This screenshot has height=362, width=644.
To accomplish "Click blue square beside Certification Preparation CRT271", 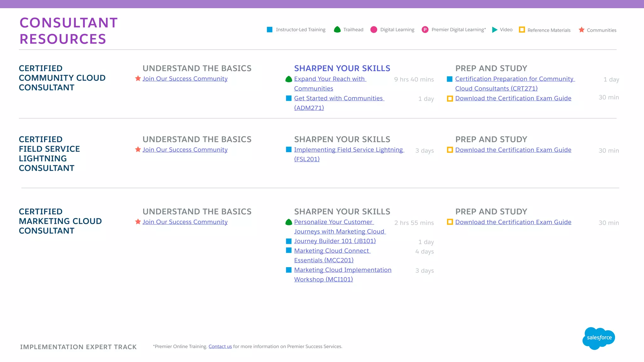I will [450, 79].
